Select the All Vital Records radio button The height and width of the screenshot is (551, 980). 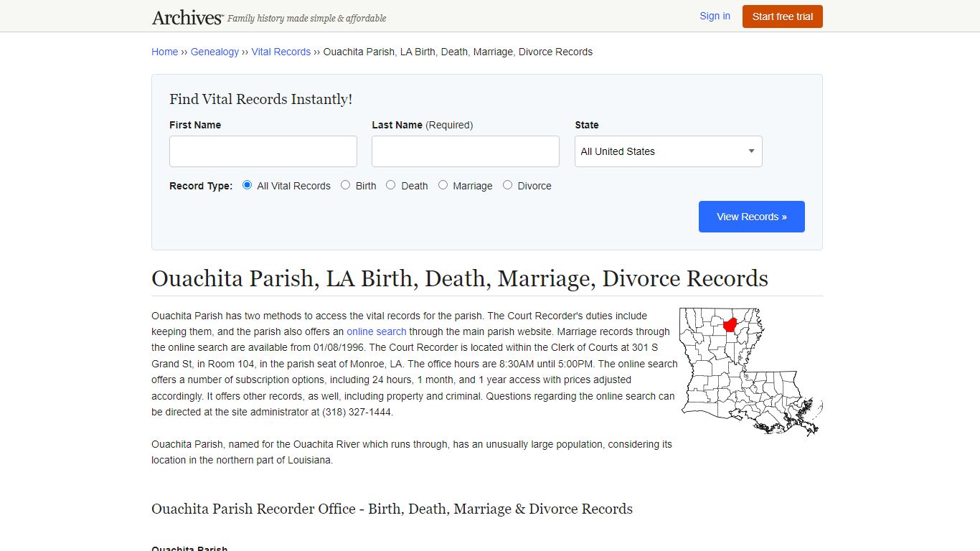point(247,185)
